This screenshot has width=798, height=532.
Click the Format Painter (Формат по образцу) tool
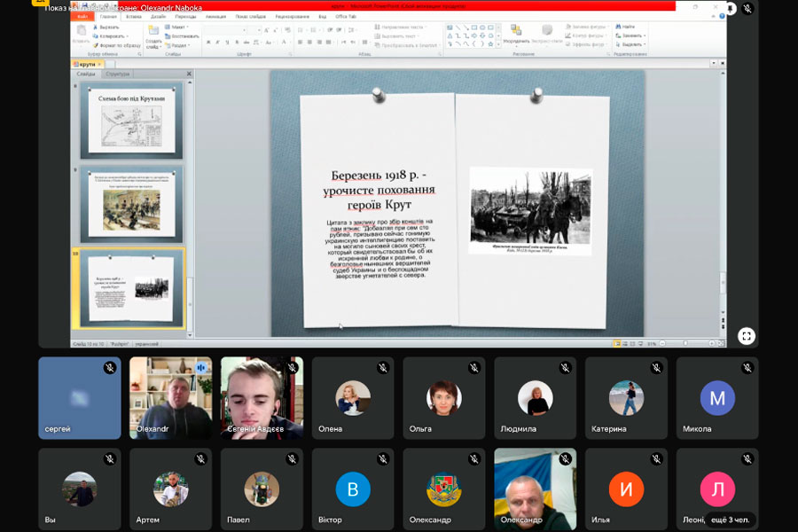coord(96,44)
